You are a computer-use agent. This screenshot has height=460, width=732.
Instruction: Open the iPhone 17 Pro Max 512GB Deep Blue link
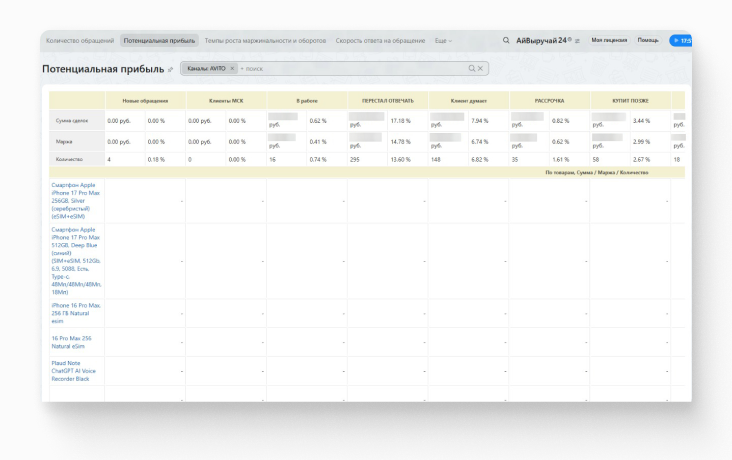point(76,260)
